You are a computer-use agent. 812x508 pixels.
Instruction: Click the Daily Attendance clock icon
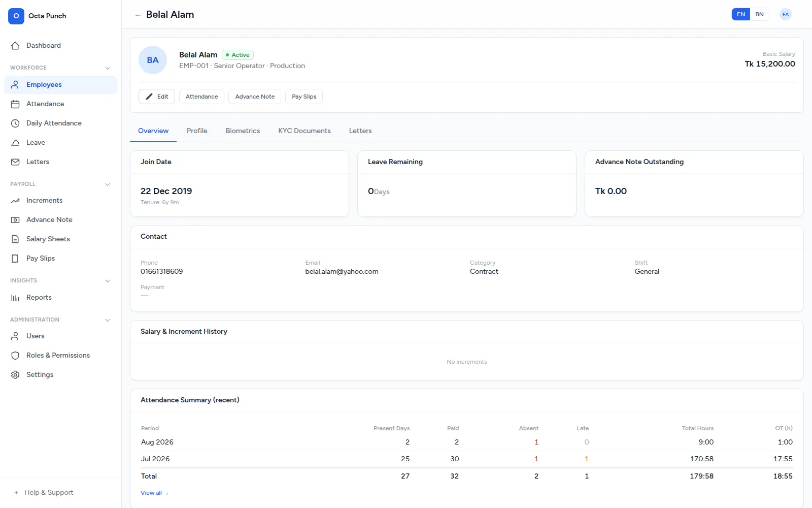[15, 123]
